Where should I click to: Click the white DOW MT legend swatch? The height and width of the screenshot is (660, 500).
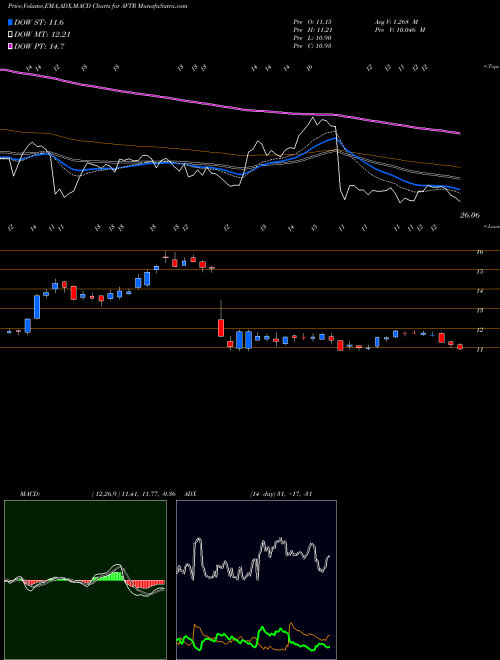point(10,34)
